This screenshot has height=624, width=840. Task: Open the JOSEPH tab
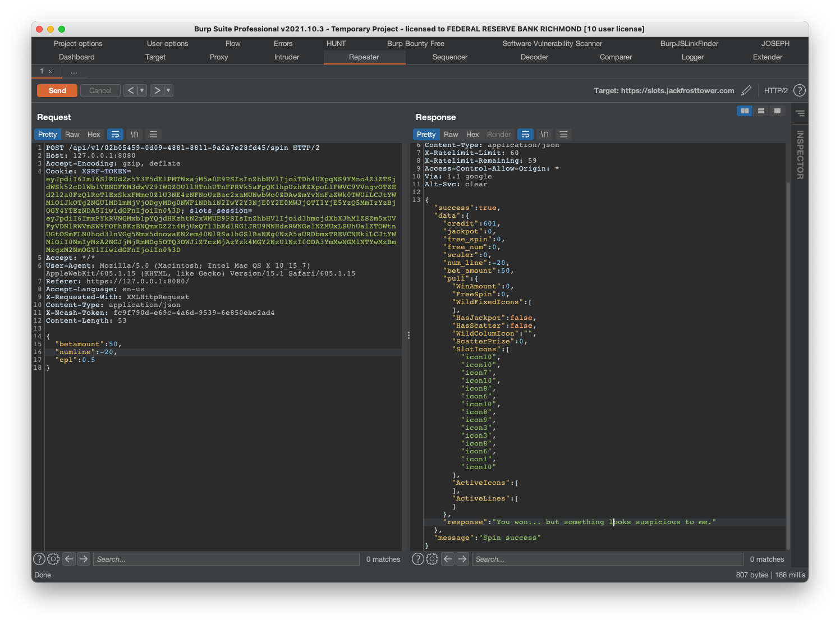[x=775, y=43]
